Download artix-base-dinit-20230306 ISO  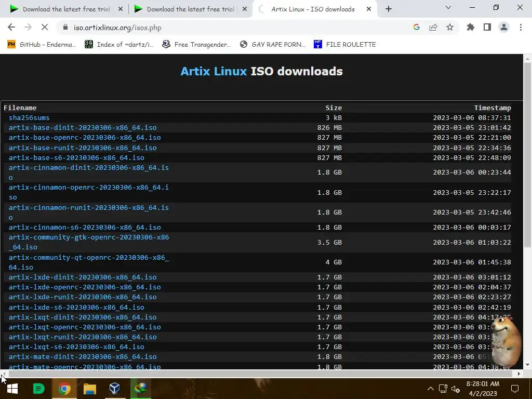pos(83,128)
